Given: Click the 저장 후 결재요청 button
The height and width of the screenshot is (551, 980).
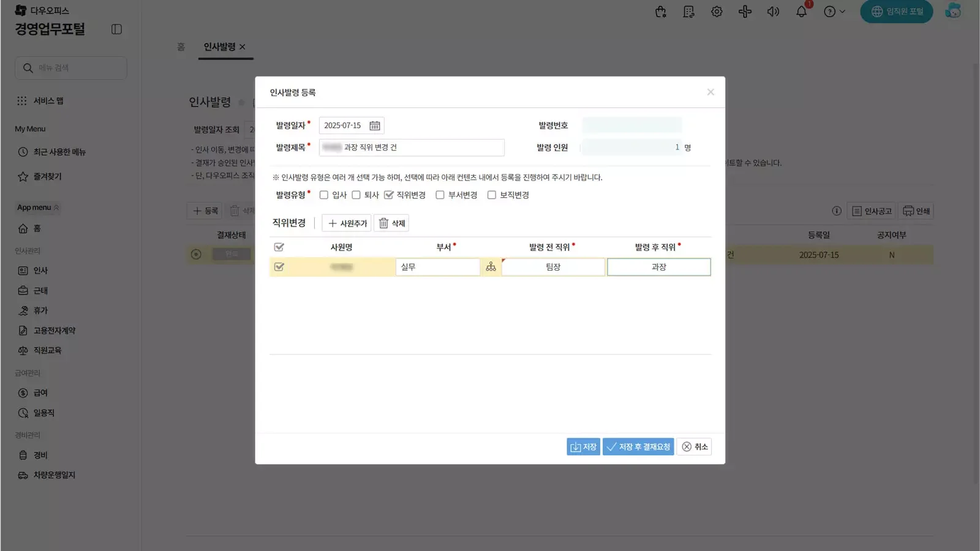Looking at the screenshot, I should [638, 446].
